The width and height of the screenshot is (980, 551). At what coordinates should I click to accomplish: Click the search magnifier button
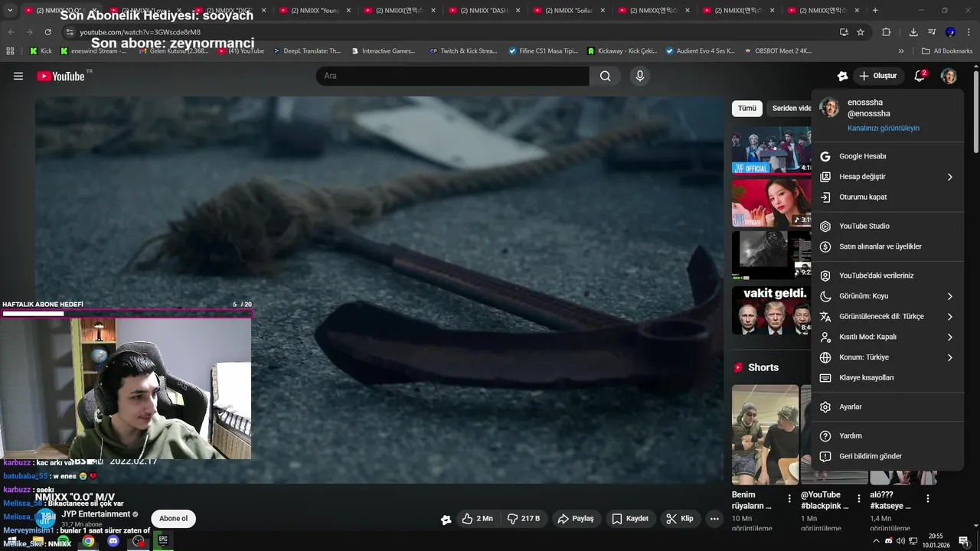tap(606, 76)
